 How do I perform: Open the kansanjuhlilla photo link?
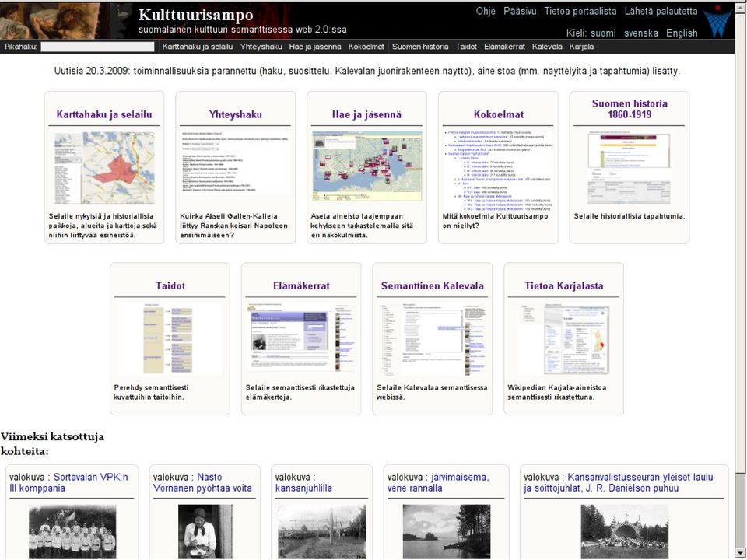tap(303, 488)
